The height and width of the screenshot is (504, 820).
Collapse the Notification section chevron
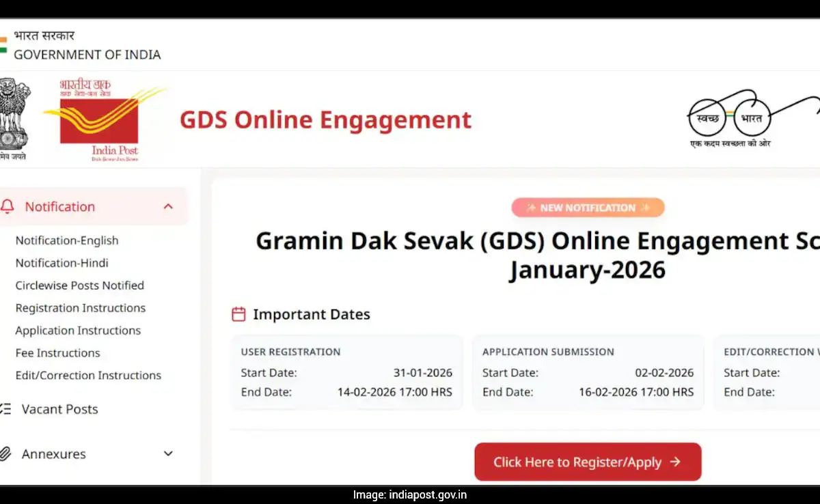pos(168,206)
